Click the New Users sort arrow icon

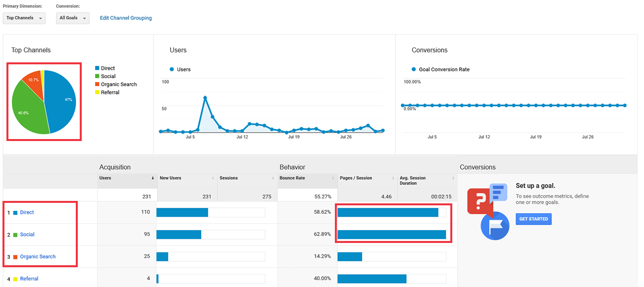point(213,178)
